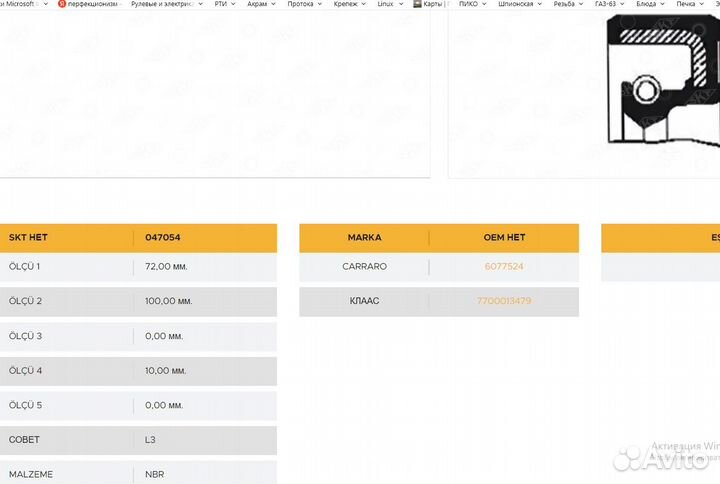The height and width of the screenshot is (484, 720).
Task: Expand the Акрам bookmarks folder
Action: [x=257, y=4]
